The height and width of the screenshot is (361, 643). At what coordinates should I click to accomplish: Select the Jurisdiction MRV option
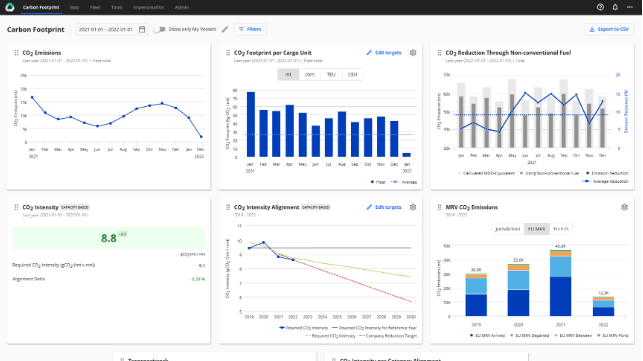coord(508,229)
